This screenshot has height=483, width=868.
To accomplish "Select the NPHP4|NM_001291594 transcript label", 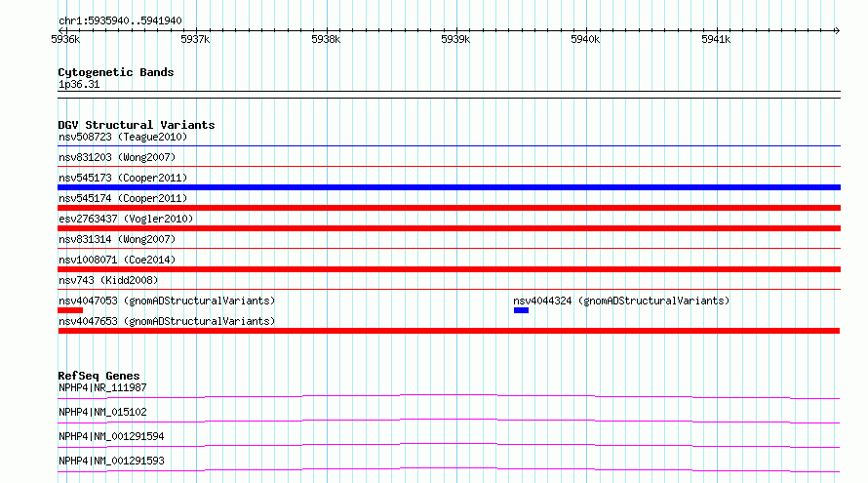I will coord(111,436).
